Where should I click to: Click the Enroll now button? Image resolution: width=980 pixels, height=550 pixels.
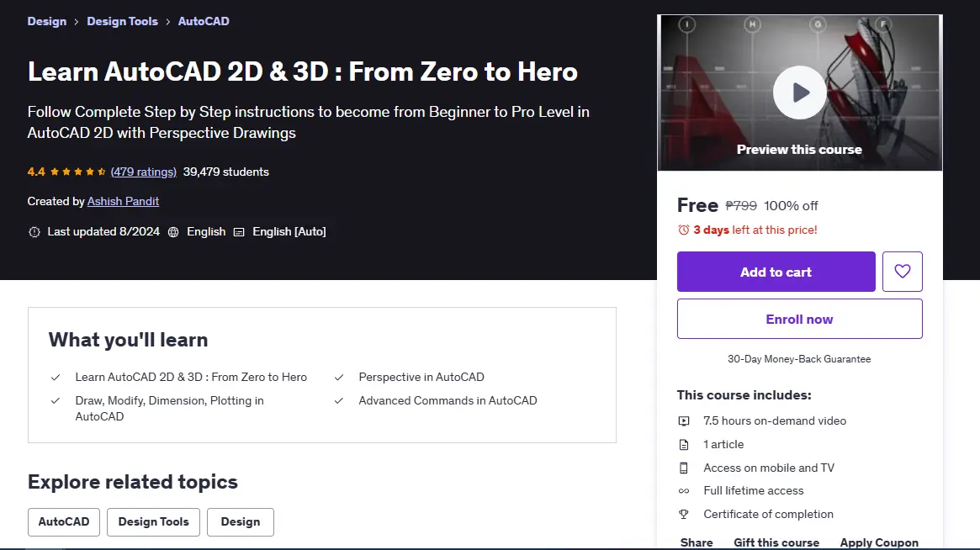coord(799,319)
